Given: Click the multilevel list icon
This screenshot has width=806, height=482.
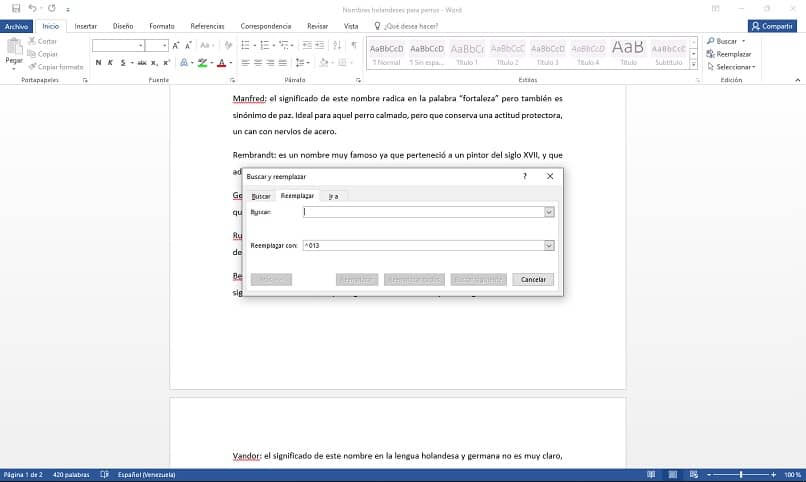Looking at the screenshot, I should point(284,46).
